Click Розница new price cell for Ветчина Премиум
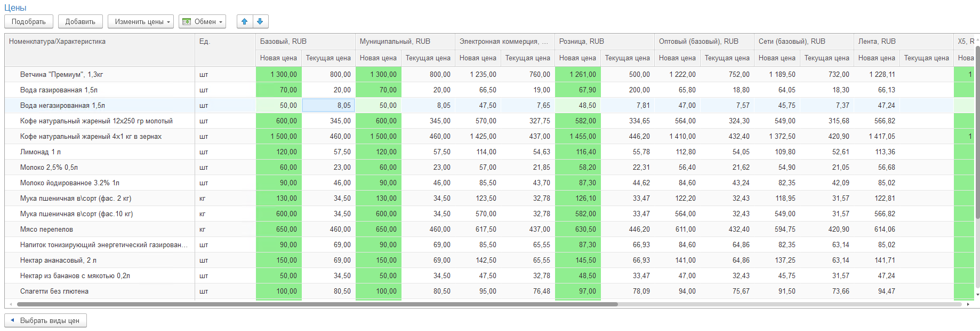This screenshot has width=980, height=331. pyautogui.click(x=577, y=75)
